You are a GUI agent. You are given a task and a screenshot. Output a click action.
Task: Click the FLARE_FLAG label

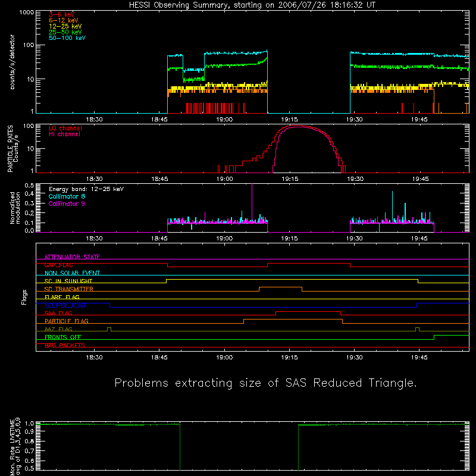(62, 297)
